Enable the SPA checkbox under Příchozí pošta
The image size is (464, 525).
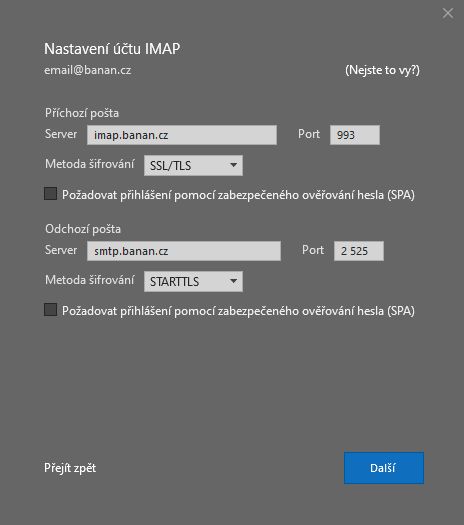[x=50, y=194]
